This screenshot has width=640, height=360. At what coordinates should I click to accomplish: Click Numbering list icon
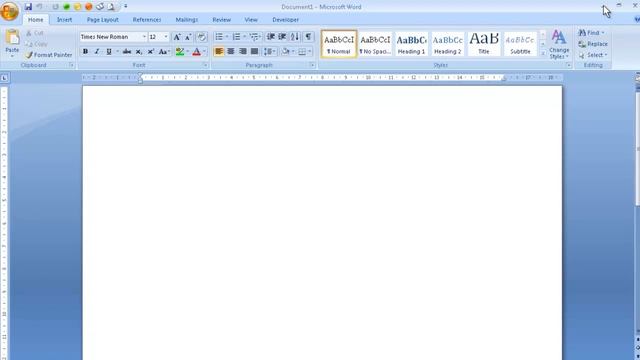pos(237,37)
